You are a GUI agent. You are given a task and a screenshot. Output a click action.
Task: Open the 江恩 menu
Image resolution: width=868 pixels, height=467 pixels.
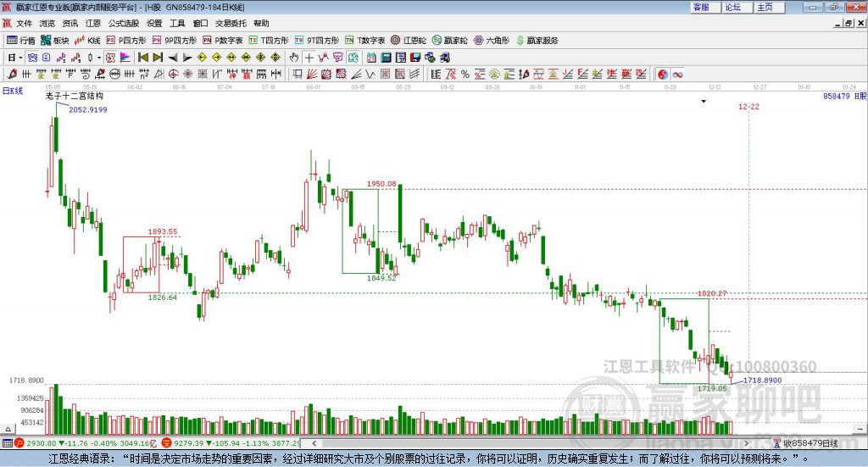click(x=93, y=23)
